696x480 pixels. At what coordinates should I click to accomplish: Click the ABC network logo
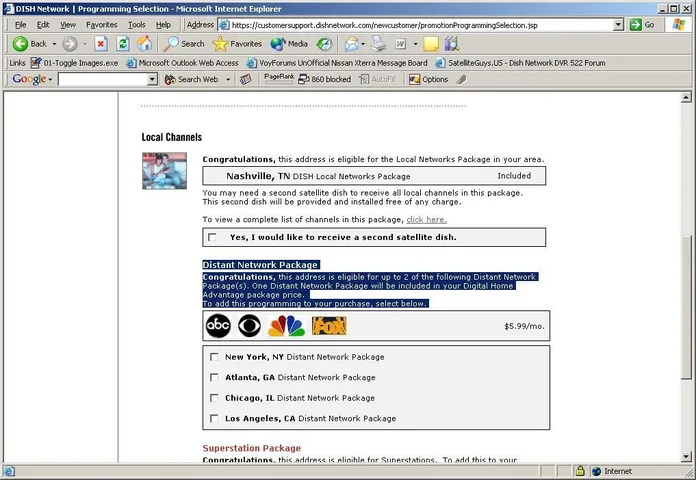point(218,326)
